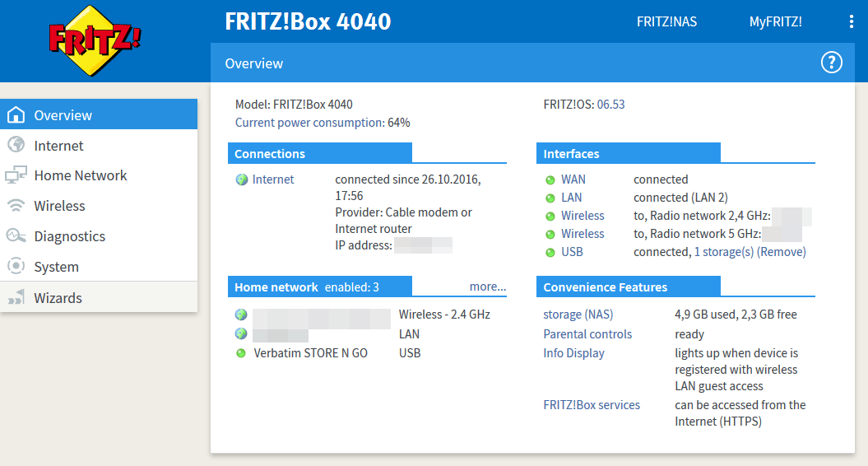Open Parental controls link
This screenshot has width=868, height=466.
click(x=587, y=334)
